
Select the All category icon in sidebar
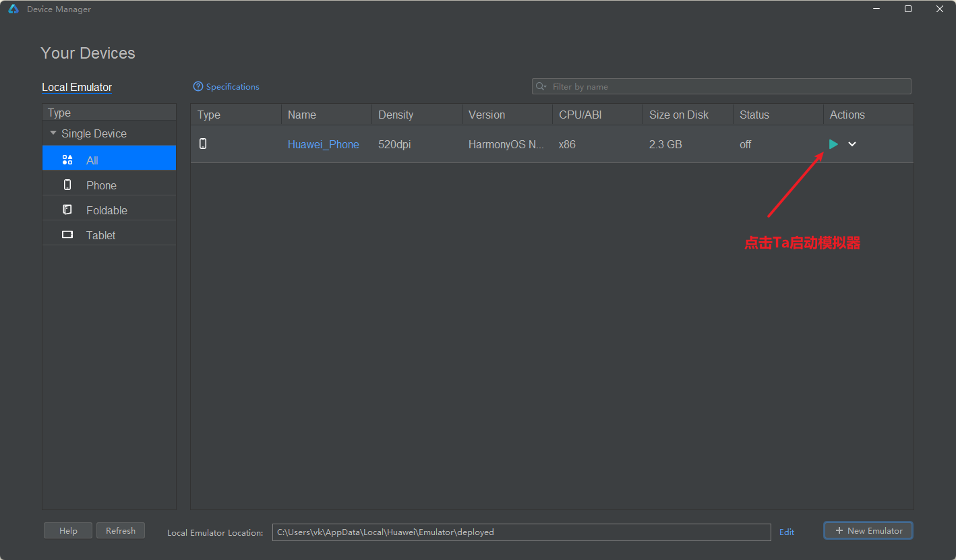pyautogui.click(x=67, y=160)
